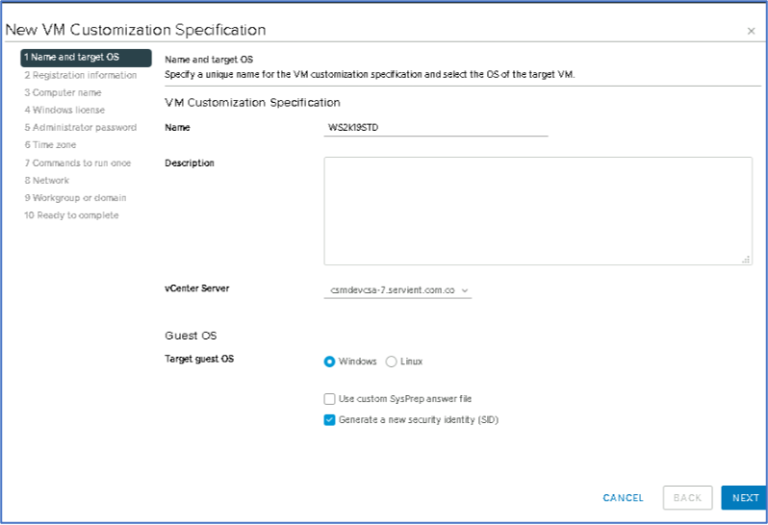Image resolution: width=768 pixels, height=525 pixels.
Task: Open the vCenter Server dropdown
Action: (399, 290)
